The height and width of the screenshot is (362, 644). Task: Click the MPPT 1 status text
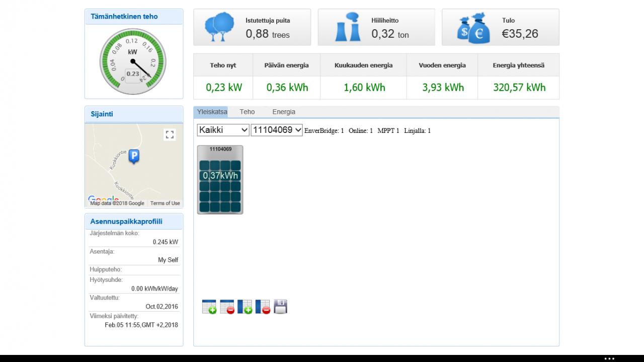coord(388,131)
